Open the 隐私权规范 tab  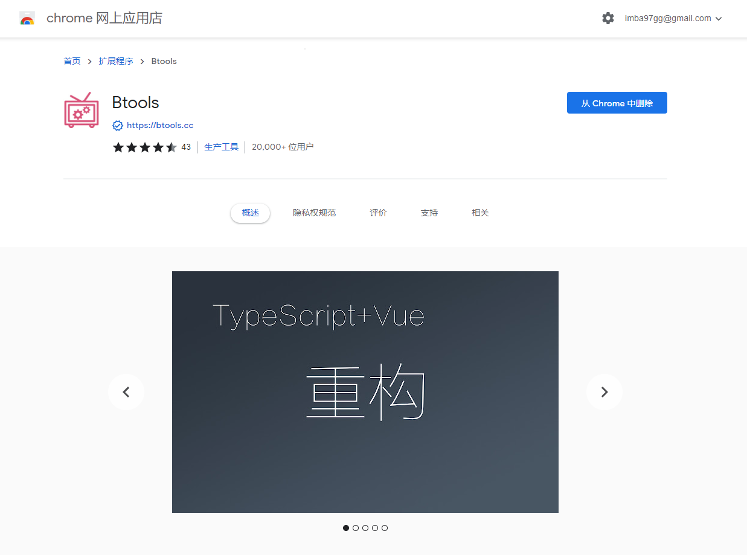pyautogui.click(x=314, y=213)
